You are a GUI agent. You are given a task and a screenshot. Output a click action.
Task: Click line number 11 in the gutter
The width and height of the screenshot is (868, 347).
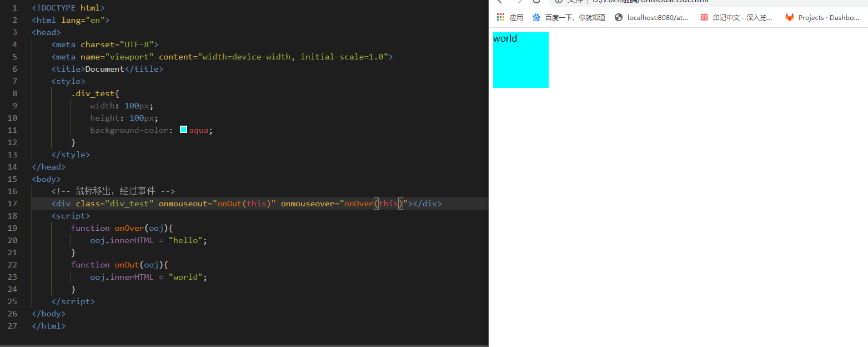click(13, 130)
